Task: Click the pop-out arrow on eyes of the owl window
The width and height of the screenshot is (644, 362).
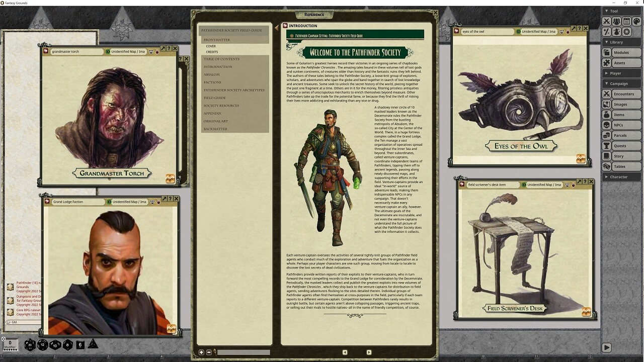Action: pos(573,28)
